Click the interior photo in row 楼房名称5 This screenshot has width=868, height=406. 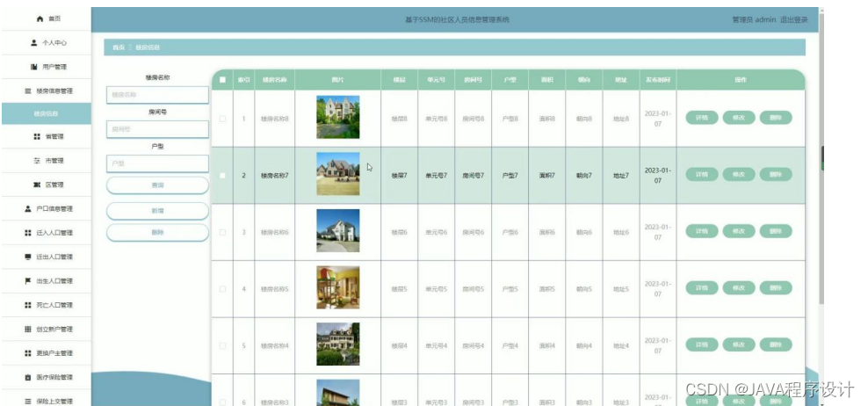[337, 287]
